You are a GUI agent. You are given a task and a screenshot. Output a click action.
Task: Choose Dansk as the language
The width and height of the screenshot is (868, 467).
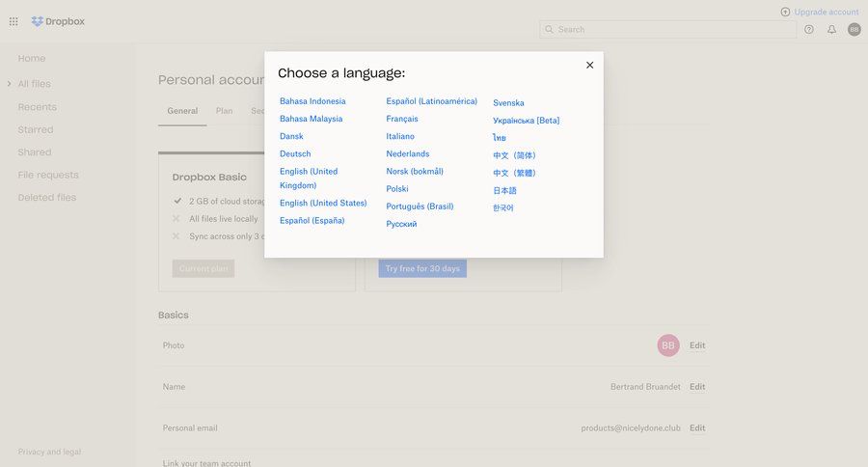[291, 136]
